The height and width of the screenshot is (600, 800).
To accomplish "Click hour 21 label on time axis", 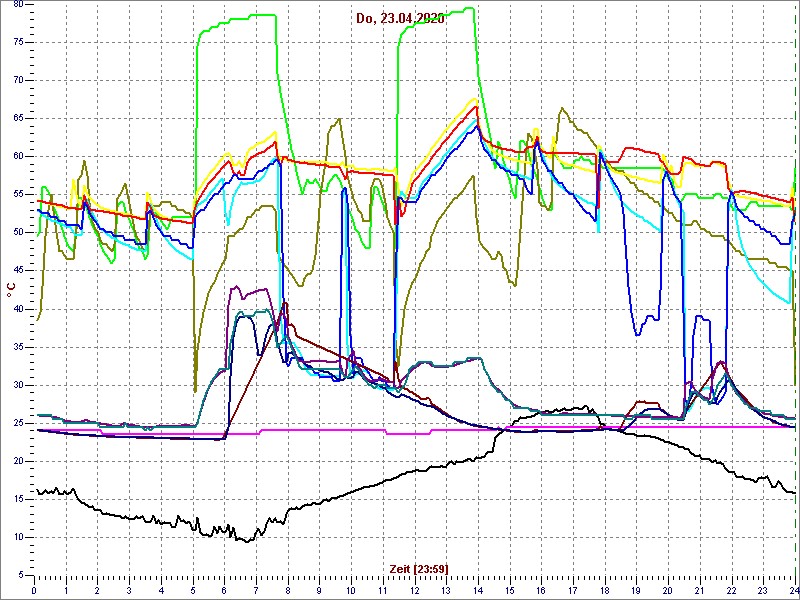I will pyautogui.click(x=698, y=590).
